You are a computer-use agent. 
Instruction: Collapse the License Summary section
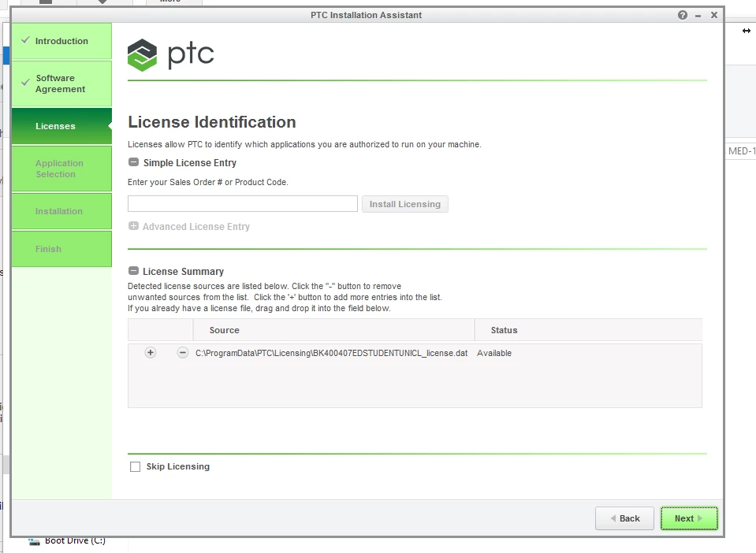click(133, 271)
